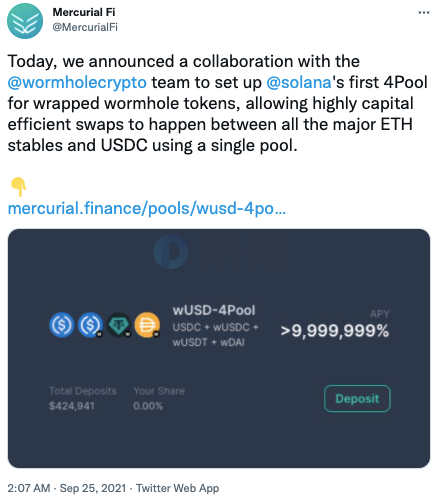This screenshot has width=437, height=503.
Task: Click the faded logo atop the pool card
Action: 171,251
